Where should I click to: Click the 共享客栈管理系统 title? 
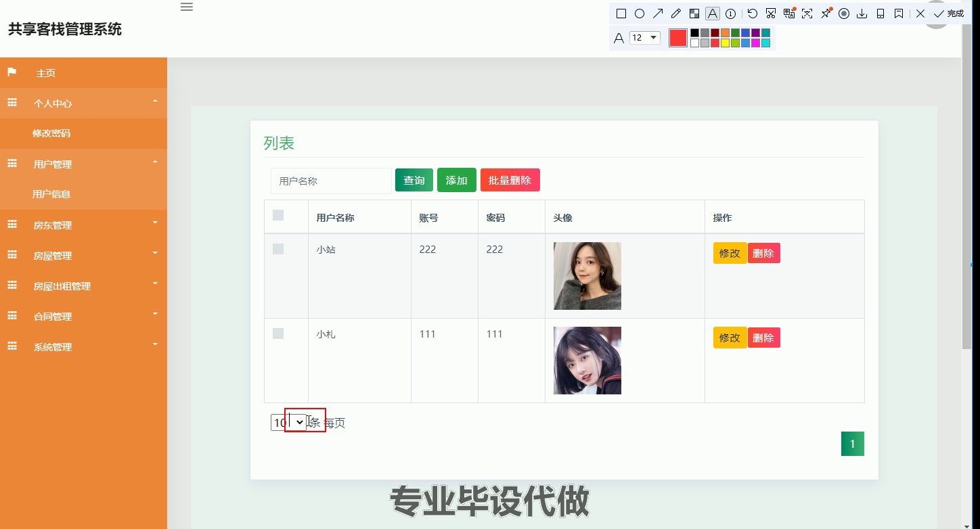(65, 29)
